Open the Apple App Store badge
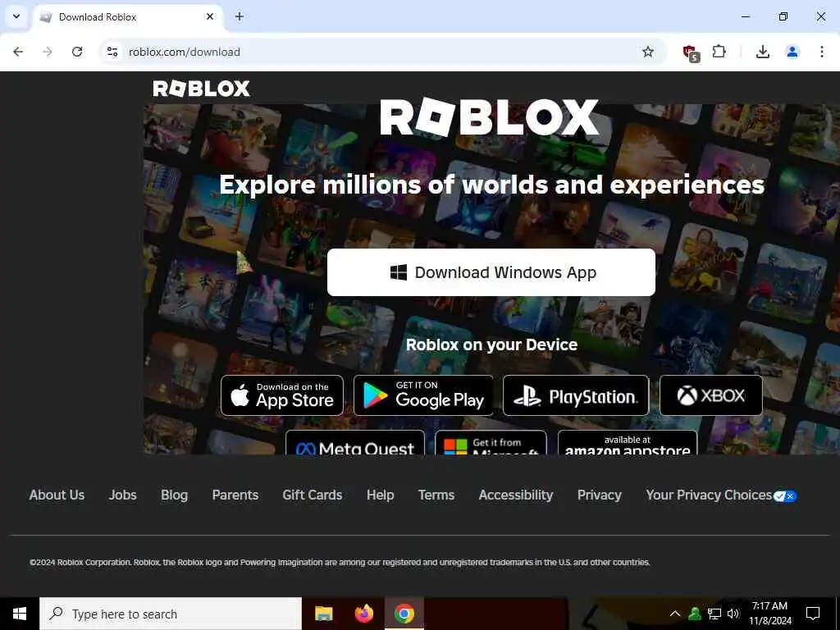 282,395
